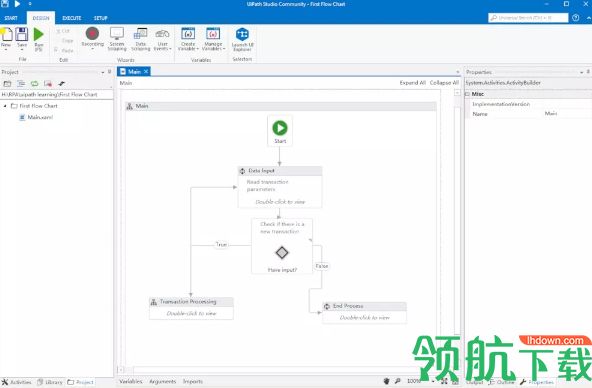
Task: Click the quick-access run arrow in title bar
Action: tap(17, 4)
